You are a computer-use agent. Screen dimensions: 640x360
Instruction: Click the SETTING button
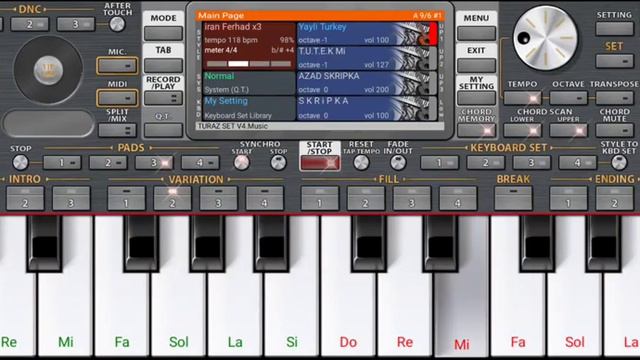[x=614, y=29]
